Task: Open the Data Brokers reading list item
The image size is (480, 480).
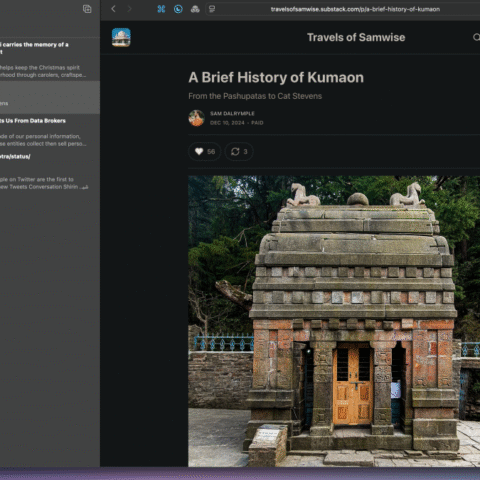Action: pyautogui.click(x=50, y=132)
